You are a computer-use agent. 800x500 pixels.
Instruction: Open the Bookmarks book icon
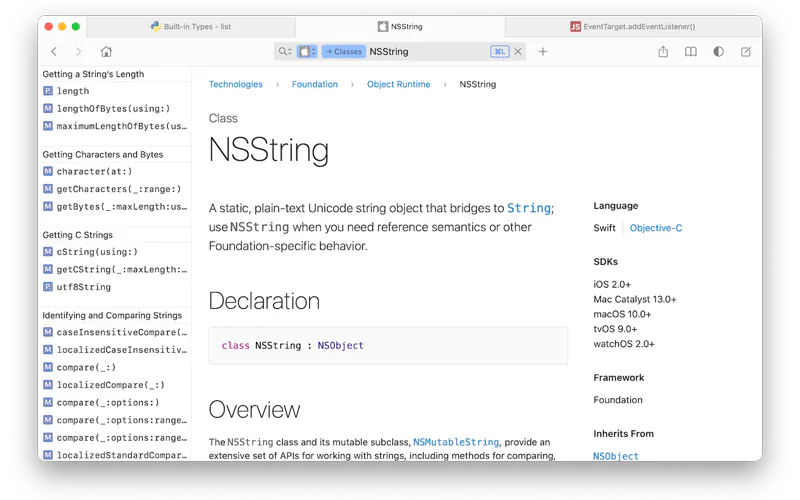pyautogui.click(x=690, y=52)
